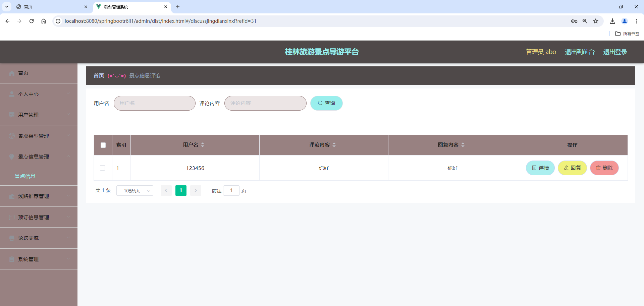Click the home icon beside 首页 in sidebar
This screenshot has height=306, width=644.
tap(12, 73)
